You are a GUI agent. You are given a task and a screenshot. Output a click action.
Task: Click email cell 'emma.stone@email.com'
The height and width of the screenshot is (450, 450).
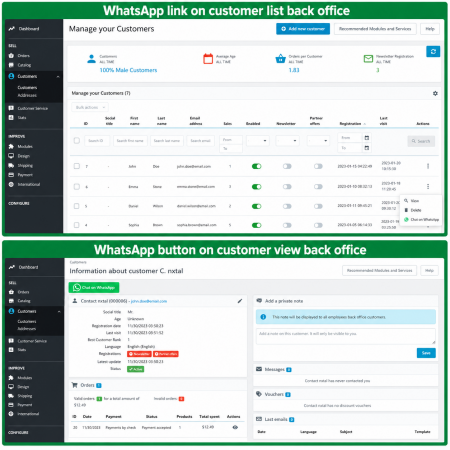click(196, 187)
